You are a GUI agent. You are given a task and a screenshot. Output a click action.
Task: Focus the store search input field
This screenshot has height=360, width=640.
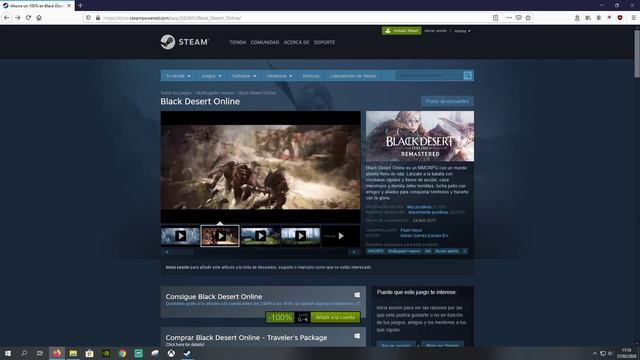[x=429, y=76]
